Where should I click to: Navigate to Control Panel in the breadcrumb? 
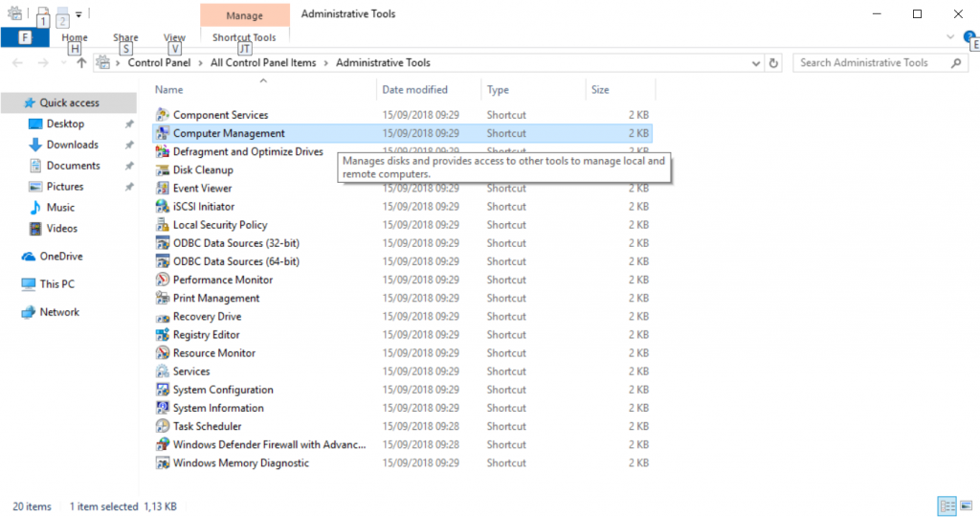[160, 62]
